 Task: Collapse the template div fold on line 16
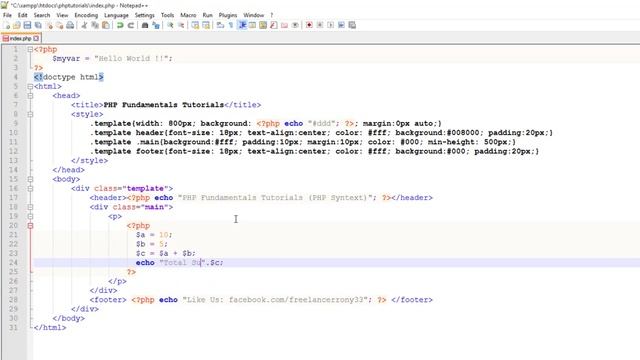click(30, 189)
